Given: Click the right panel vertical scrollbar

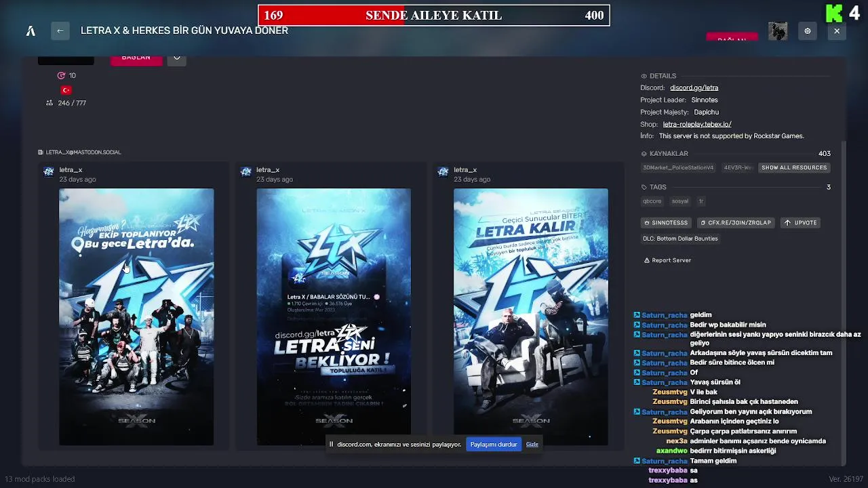Looking at the screenshot, I should click(844, 303).
